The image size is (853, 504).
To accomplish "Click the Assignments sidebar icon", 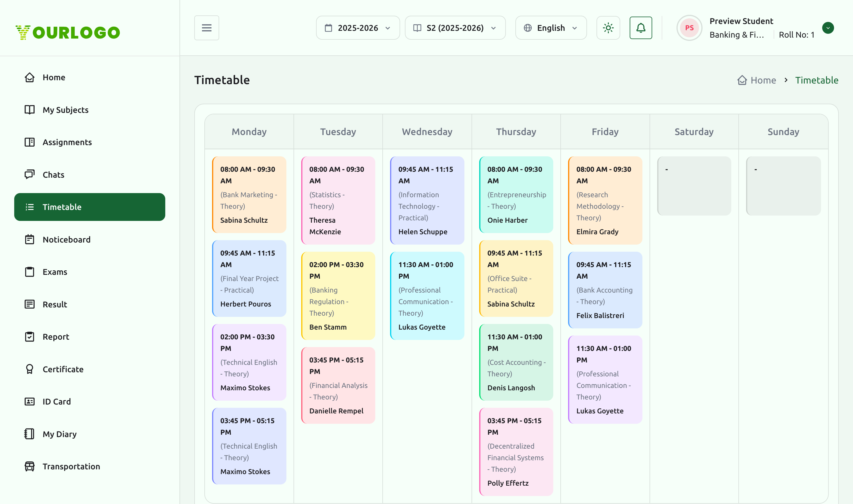I will (30, 142).
